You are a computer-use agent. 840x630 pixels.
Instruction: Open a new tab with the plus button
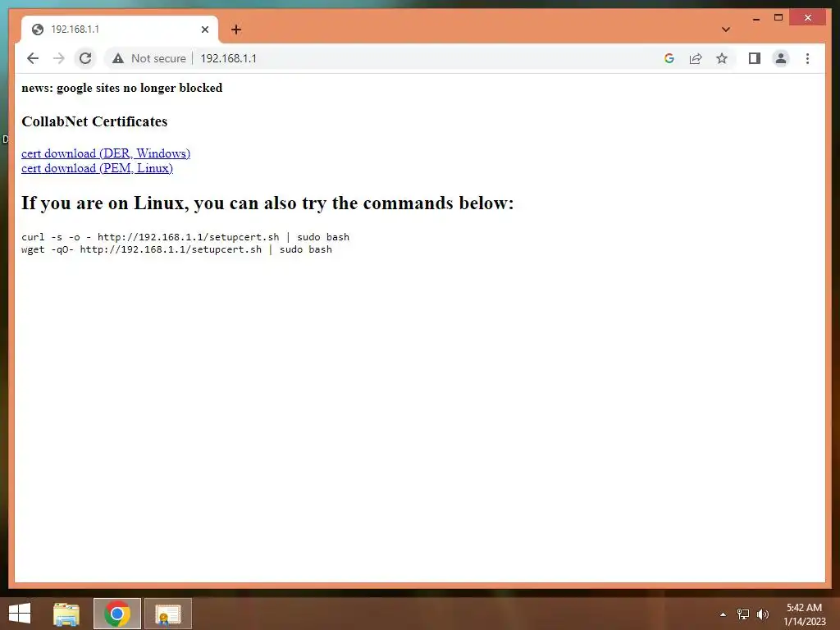coord(236,30)
